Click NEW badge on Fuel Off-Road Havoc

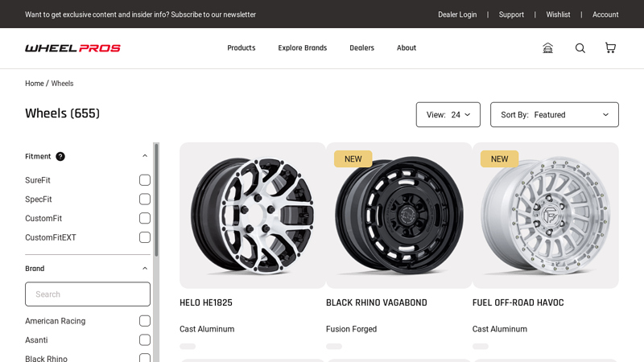point(499,158)
